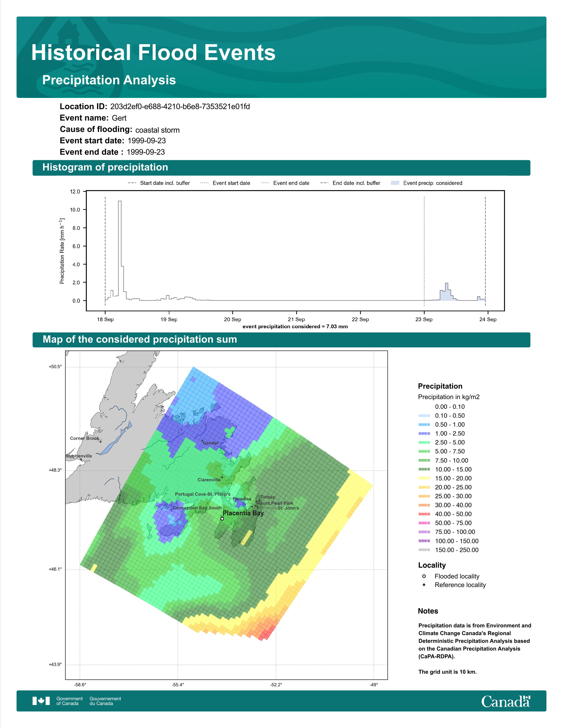Click the Flooded locality circle marker in legend
This screenshot has height=728, width=563.
pos(424,576)
